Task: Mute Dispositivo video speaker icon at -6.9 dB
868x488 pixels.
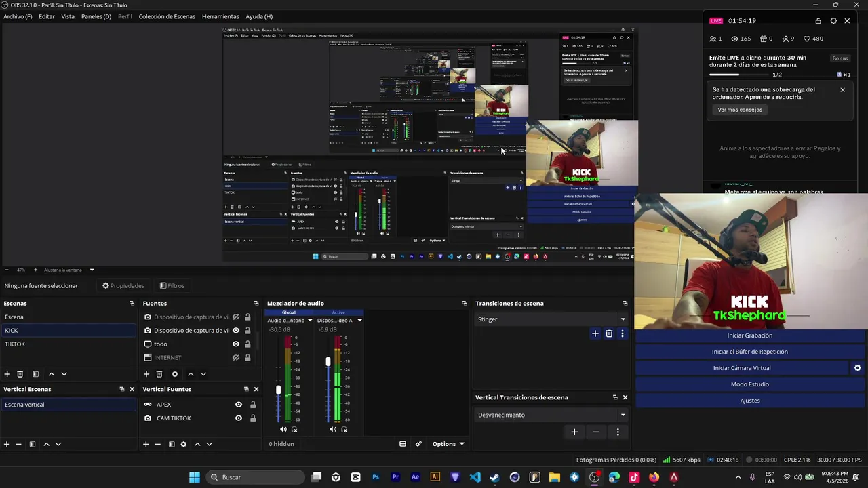Action: (333, 429)
